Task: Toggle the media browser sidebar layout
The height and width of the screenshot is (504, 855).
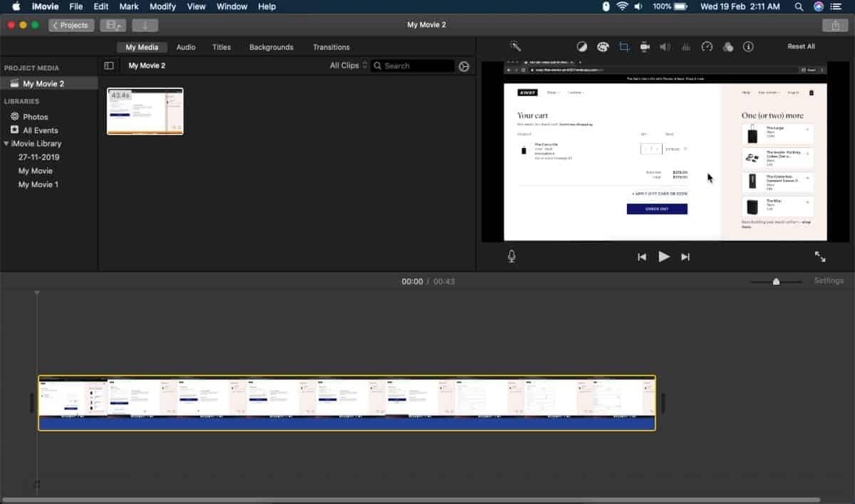Action: pos(109,65)
